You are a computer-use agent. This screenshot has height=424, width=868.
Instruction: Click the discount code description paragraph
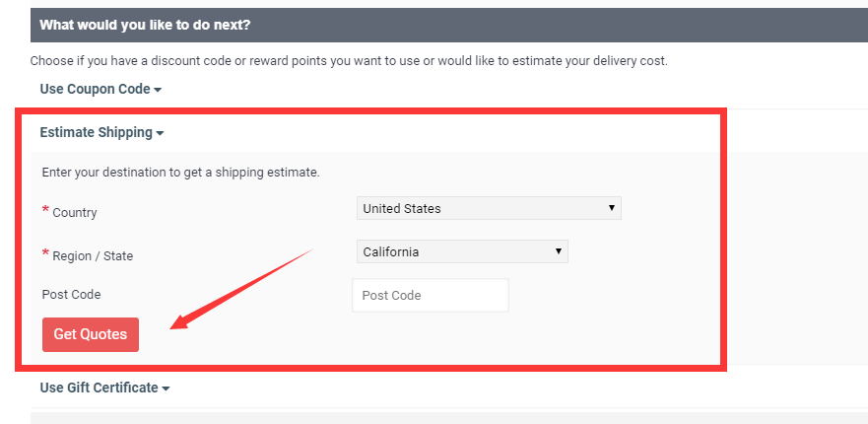tap(349, 60)
